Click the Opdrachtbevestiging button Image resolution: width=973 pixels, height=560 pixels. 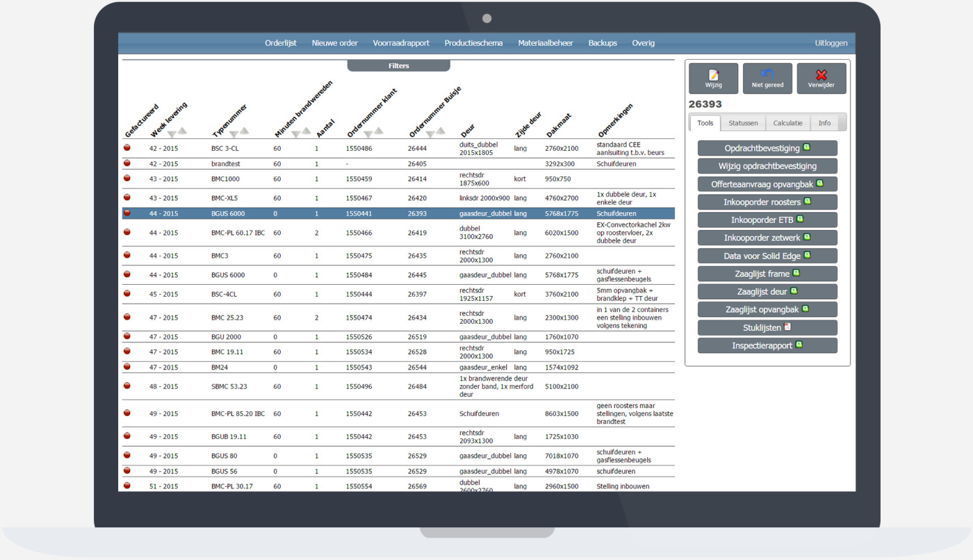point(767,148)
